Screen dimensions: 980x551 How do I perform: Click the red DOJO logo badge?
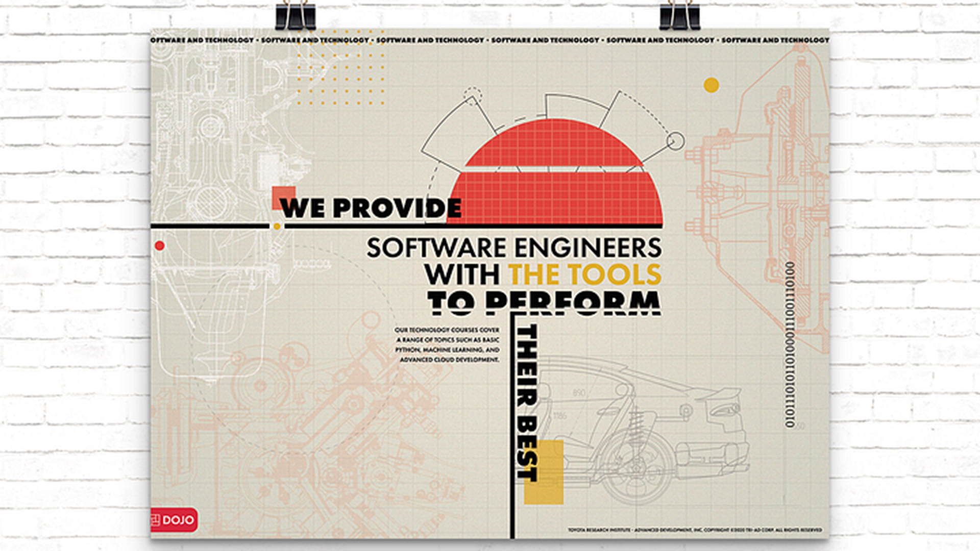pyautogui.click(x=174, y=520)
